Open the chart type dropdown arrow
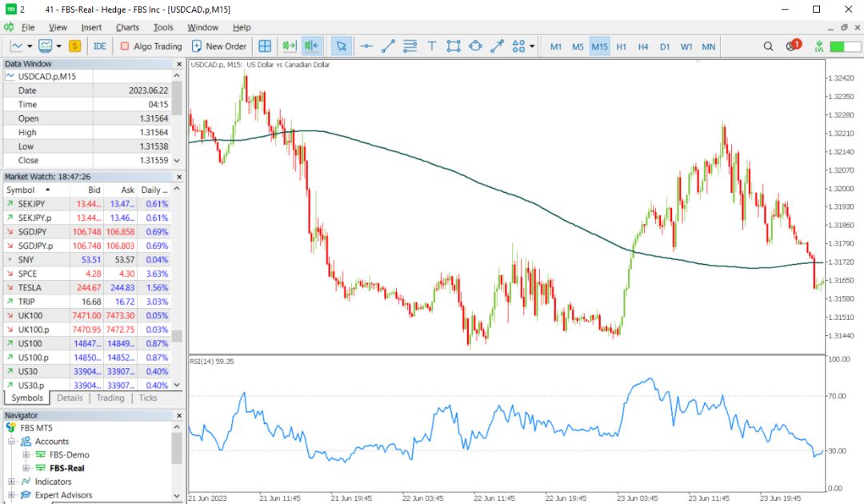This screenshot has height=504, width=864. (30, 46)
